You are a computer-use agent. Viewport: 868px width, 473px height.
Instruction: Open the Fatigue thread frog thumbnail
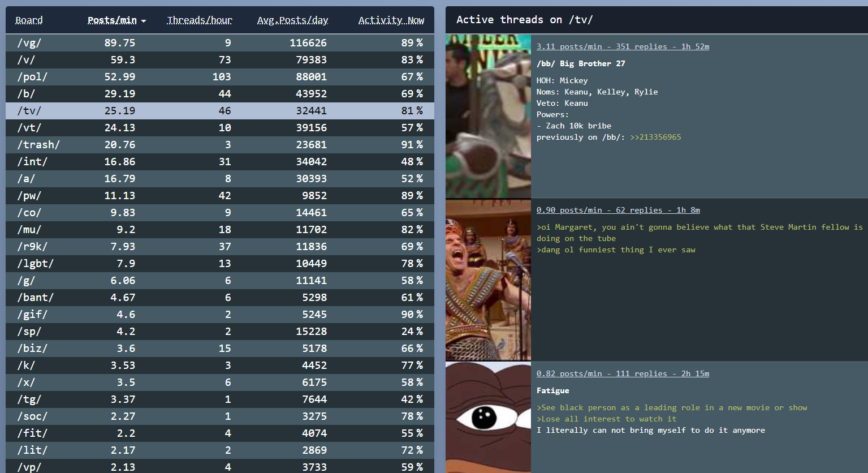(x=488, y=418)
